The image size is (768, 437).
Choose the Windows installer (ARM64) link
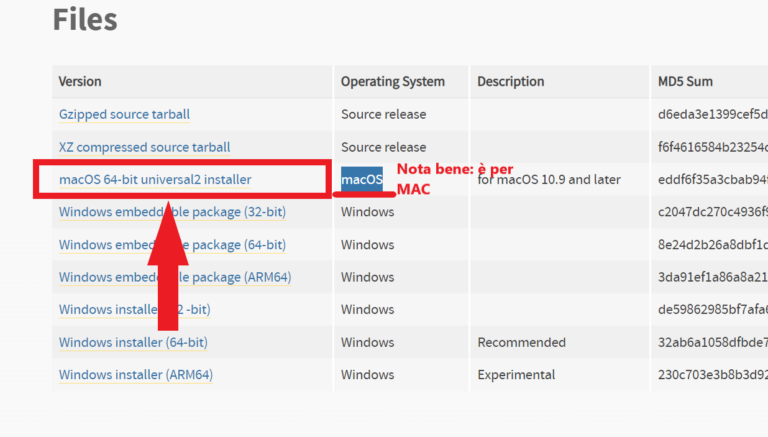(135, 375)
